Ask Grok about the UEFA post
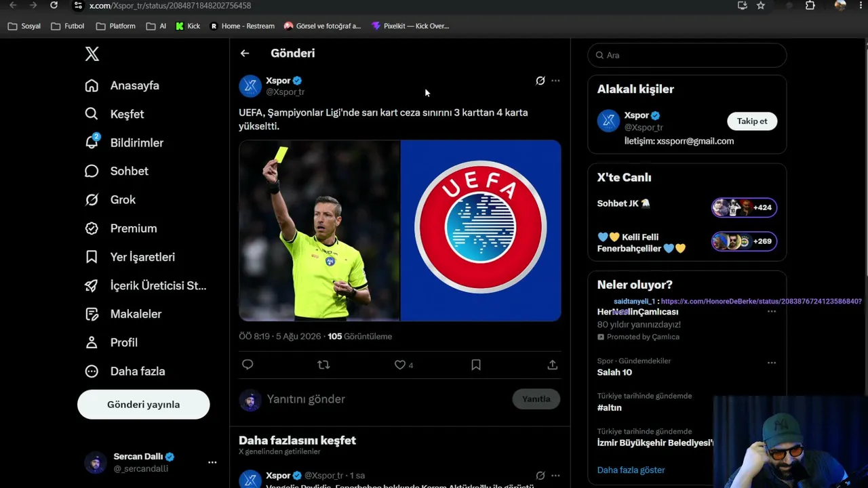This screenshot has height=488, width=868. pyautogui.click(x=540, y=81)
